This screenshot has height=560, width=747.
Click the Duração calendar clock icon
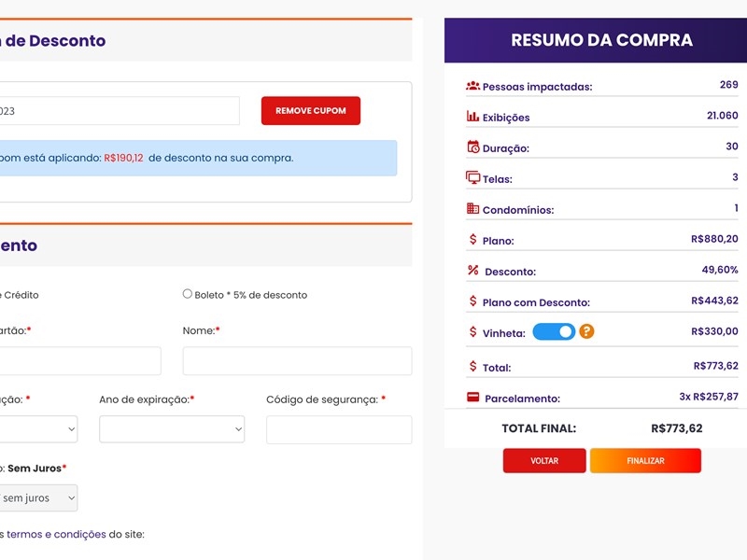(x=473, y=147)
